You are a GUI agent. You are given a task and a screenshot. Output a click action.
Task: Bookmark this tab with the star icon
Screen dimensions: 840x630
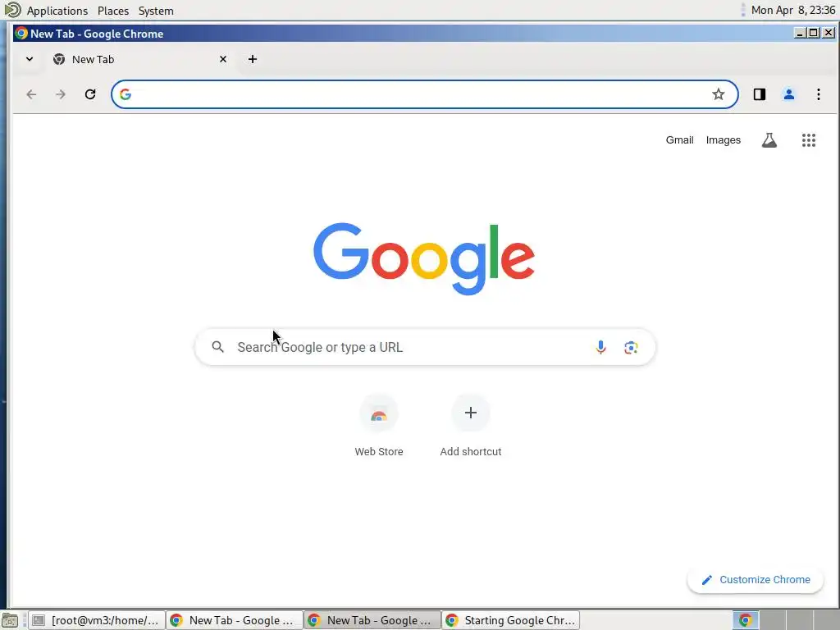click(719, 94)
